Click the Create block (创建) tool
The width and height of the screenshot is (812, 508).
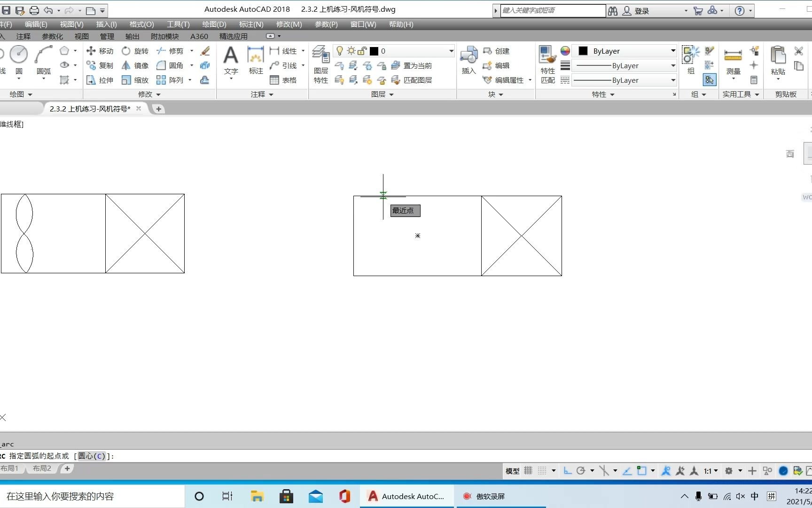(496, 51)
